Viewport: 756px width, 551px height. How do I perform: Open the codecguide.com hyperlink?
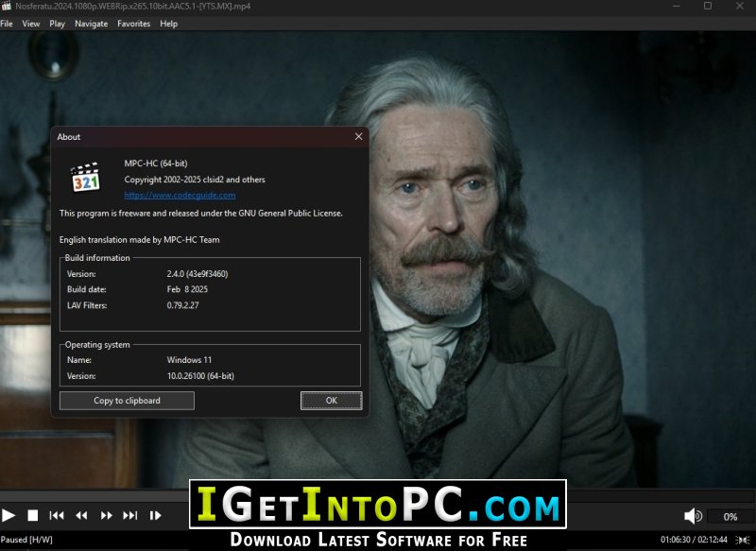click(180, 196)
